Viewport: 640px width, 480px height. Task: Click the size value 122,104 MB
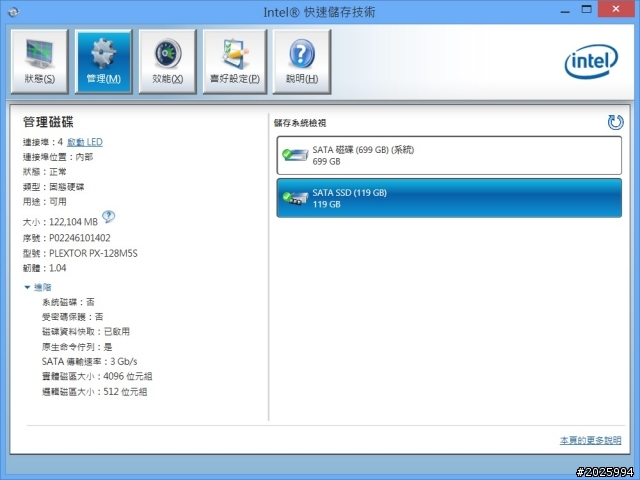(x=73, y=222)
